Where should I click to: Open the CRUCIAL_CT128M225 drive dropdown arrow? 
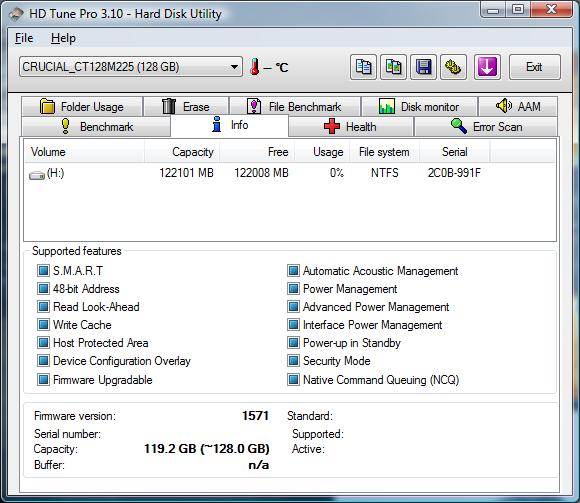coord(234,67)
